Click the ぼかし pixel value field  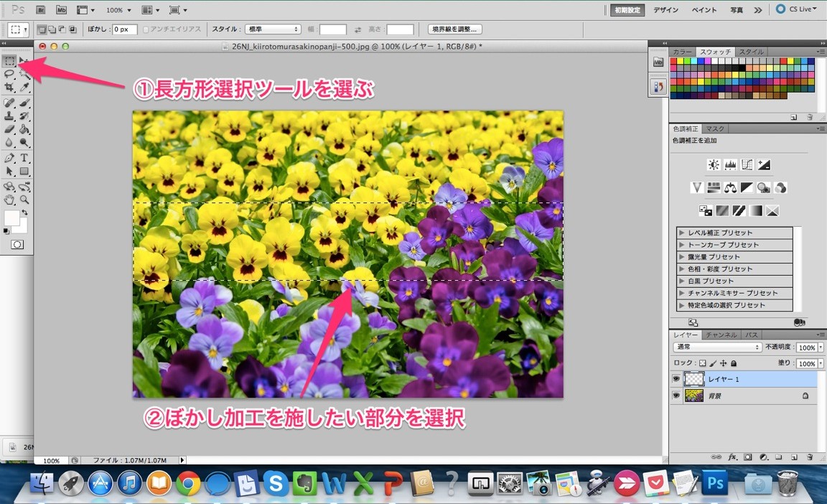[124, 29]
